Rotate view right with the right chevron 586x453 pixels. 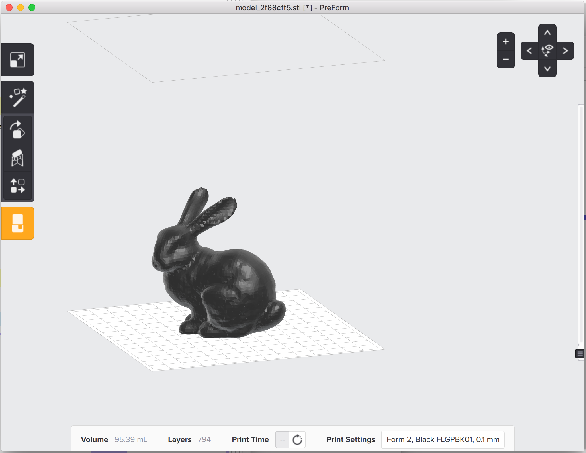coord(565,50)
